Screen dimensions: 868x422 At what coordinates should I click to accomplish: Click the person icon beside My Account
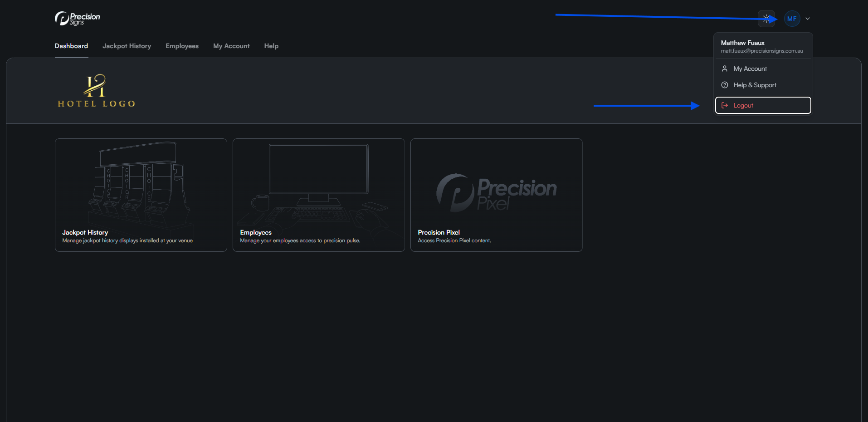pos(725,69)
